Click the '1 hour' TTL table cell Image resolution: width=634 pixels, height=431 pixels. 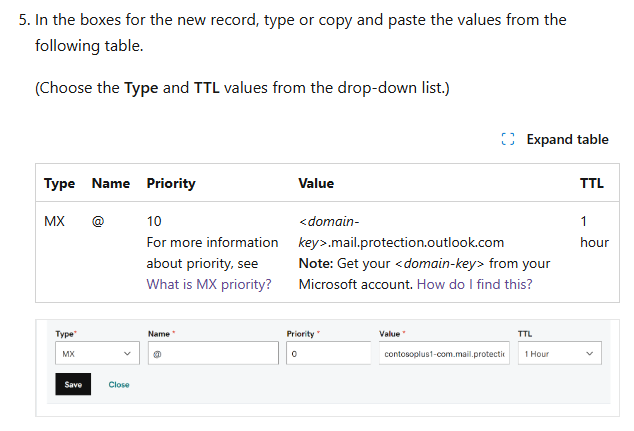click(593, 231)
